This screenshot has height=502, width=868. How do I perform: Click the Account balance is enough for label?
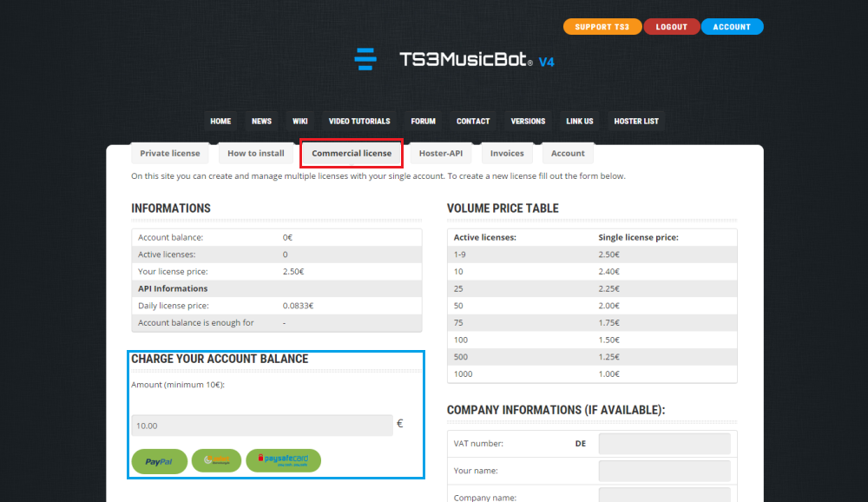(x=196, y=323)
